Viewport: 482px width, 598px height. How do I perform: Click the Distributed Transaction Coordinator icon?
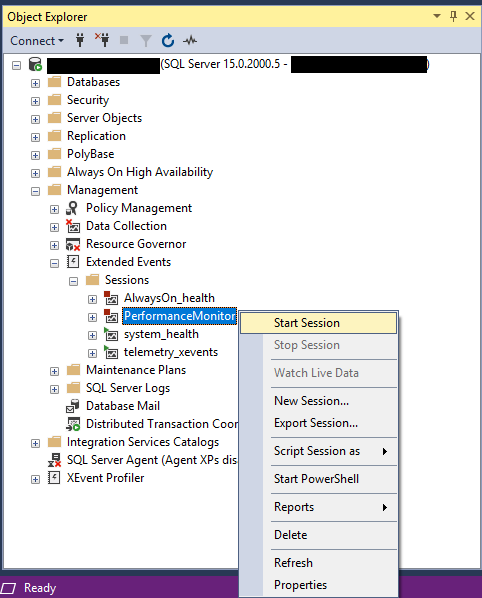click(x=73, y=424)
